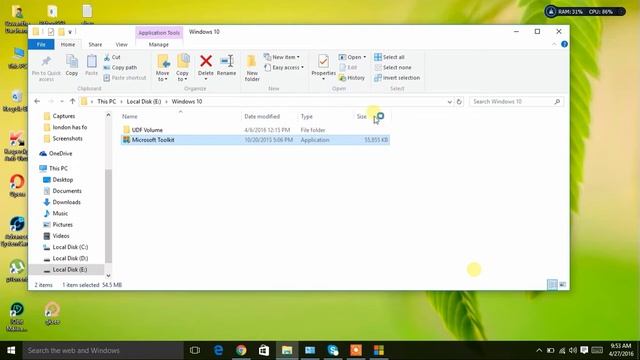Click navigation pane scroll down arrow
Screen dimensions: 640x360
tap(108, 276)
